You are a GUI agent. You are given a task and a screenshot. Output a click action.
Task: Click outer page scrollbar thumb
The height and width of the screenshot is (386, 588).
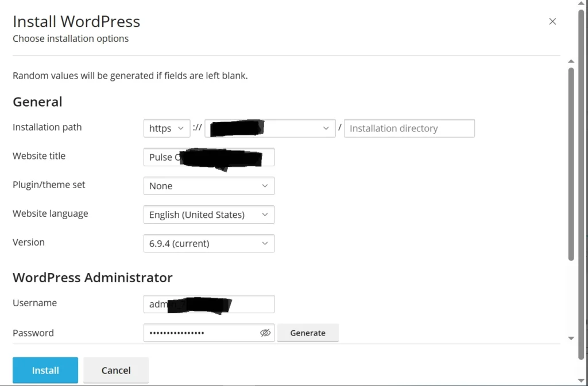point(581,184)
